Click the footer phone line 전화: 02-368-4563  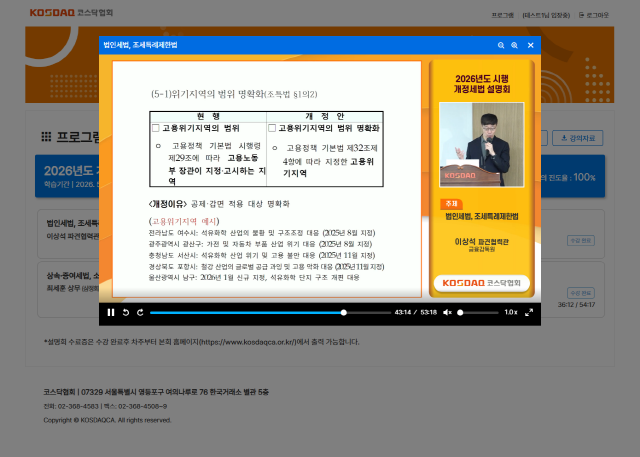[x=105, y=406]
